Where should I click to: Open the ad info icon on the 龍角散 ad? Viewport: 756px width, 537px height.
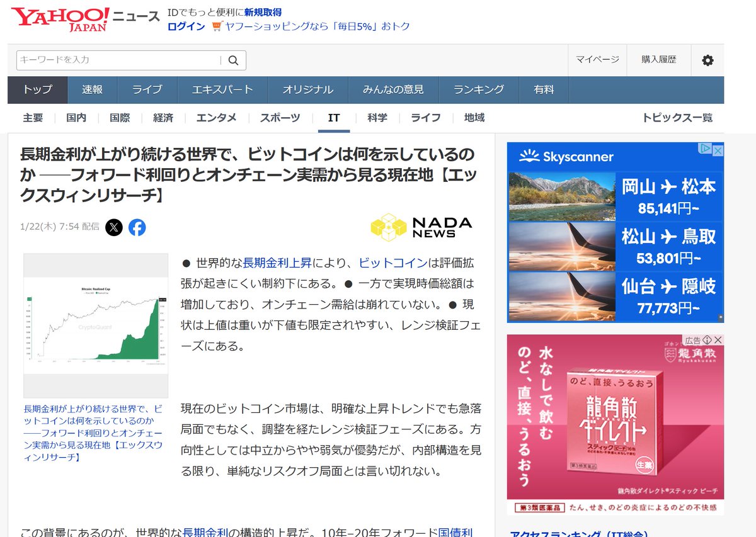click(x=708, y=340)
